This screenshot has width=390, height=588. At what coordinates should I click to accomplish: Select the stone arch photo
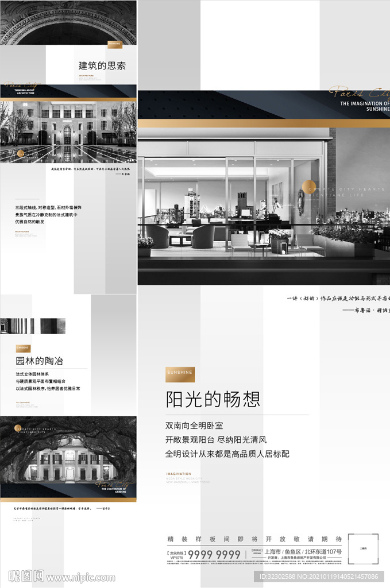pos(68,22)
